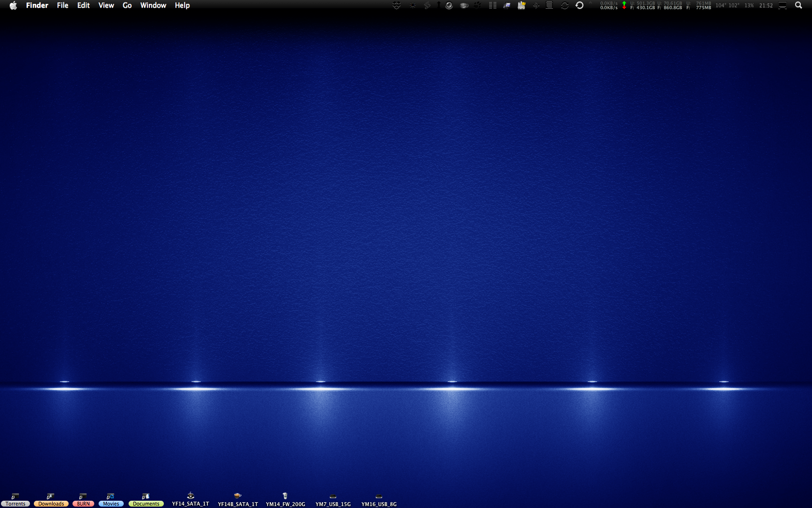This screenshot has width=812, height=508.
Task: Select the Movies folder alias on desktop
Action: (111, 500)
